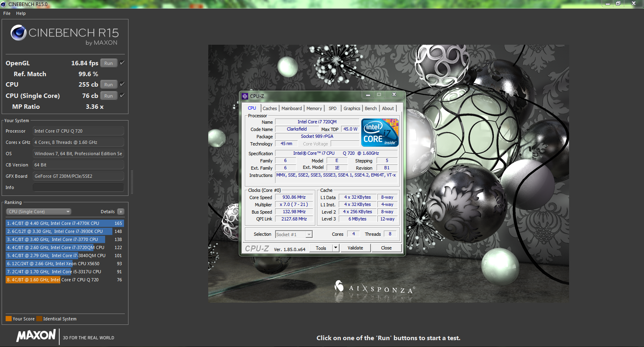Click the Max TDP value 45.0 W

pos(350,129)
